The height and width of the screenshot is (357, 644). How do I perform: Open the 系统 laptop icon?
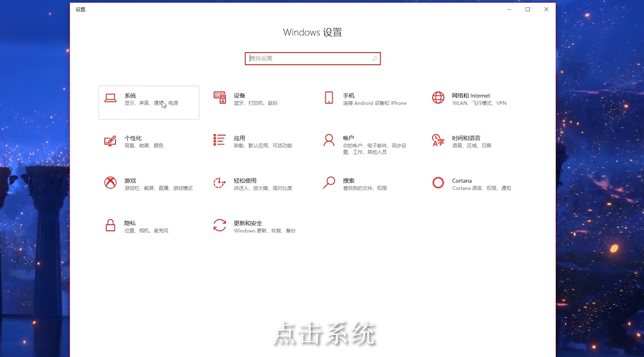point(110,98)
